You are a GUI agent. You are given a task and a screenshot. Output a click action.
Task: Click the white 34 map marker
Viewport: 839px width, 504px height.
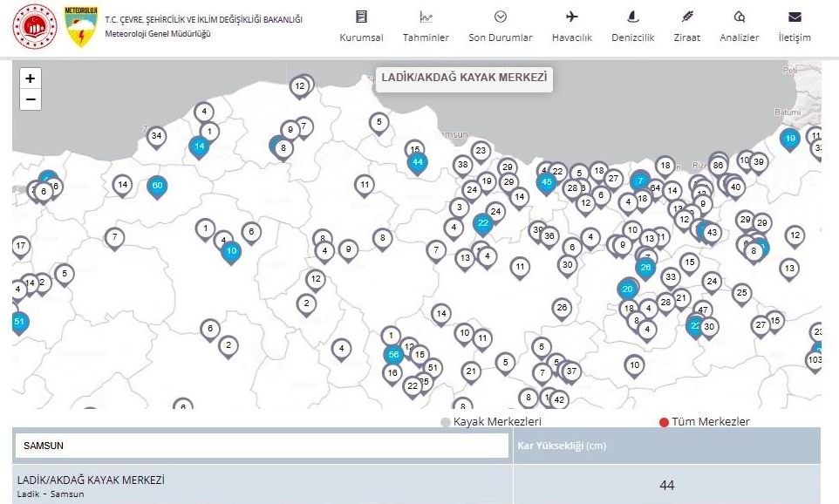click(156, 136)
